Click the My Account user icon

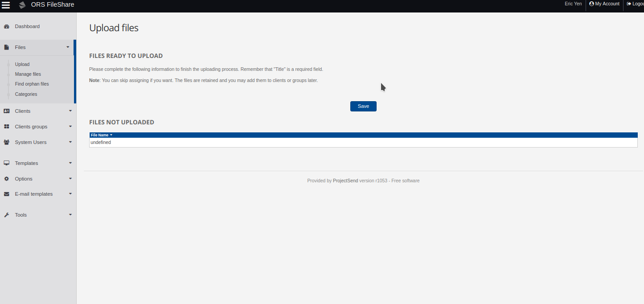click(591, 4)
